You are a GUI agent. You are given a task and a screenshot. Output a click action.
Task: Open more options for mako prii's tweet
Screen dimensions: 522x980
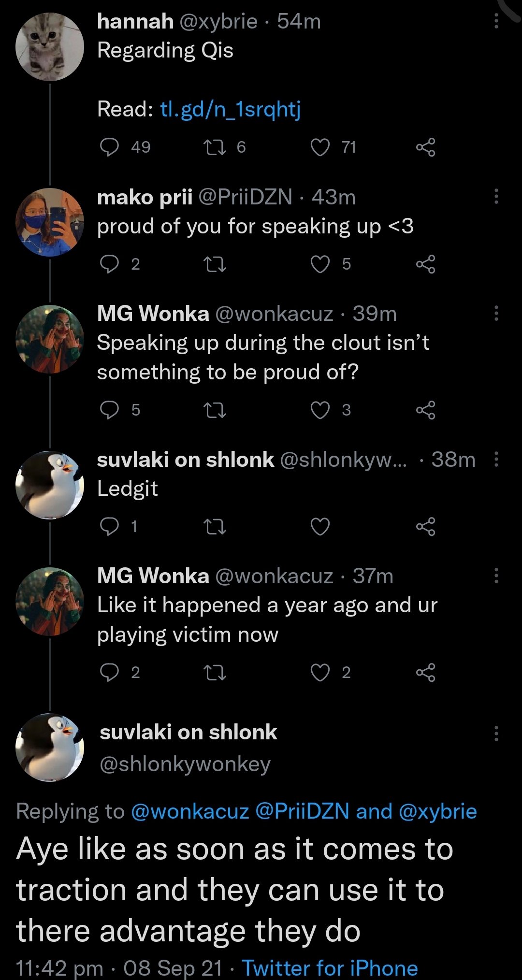coord(496,197)
